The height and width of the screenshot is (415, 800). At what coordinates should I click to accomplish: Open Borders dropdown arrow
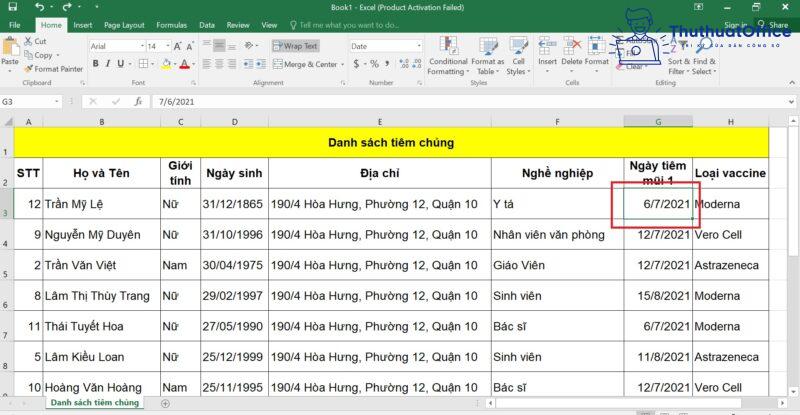153,64
